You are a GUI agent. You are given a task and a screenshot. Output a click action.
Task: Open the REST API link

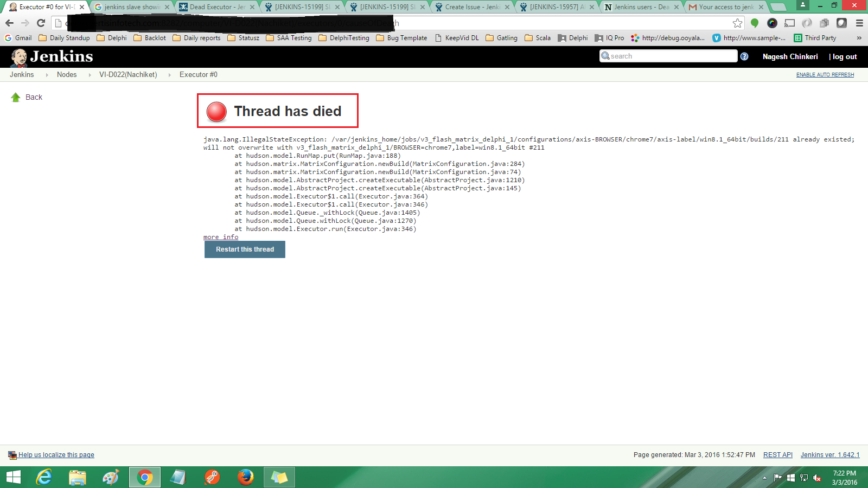coord(777,455)
